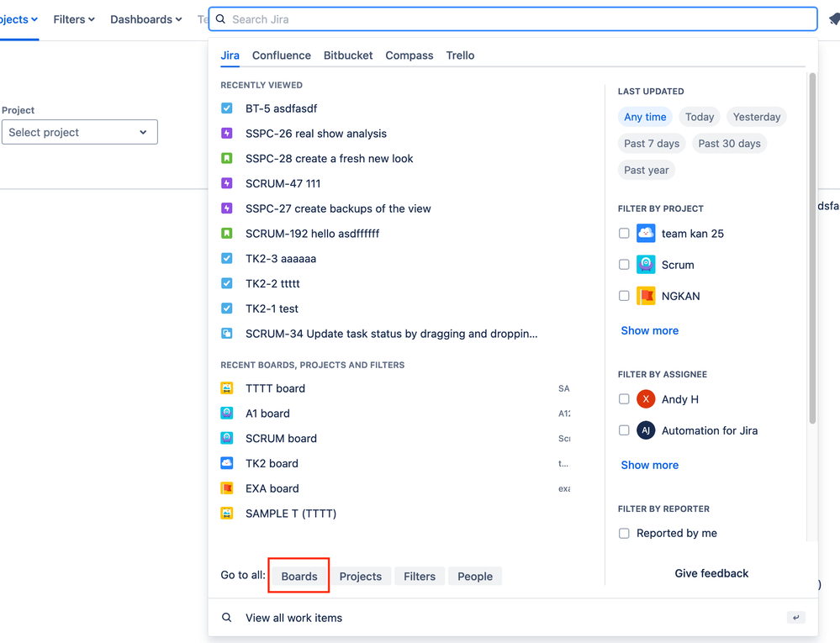
Task: Click the TTTT board avatar icon
Action: coord(227,388)
